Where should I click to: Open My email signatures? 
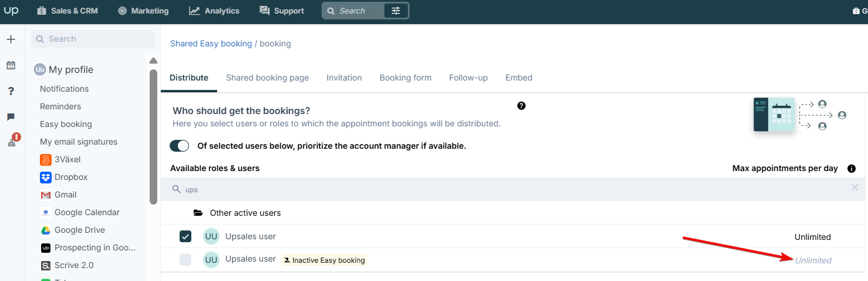pos(79,142)
